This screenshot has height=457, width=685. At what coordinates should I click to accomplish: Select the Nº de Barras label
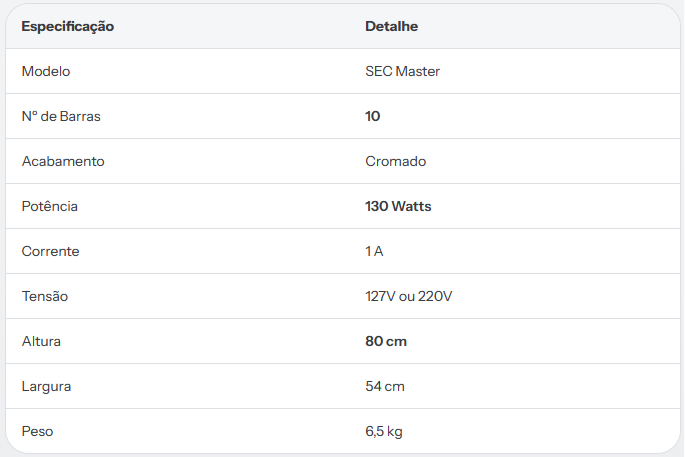pyautogui.click(x=61, y=116)
